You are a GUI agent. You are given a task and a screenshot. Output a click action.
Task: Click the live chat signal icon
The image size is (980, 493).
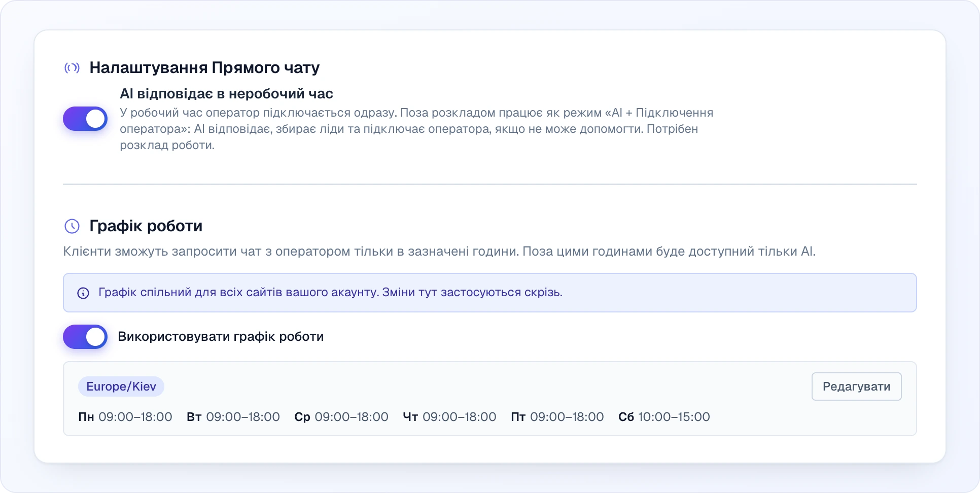(72, 68)
